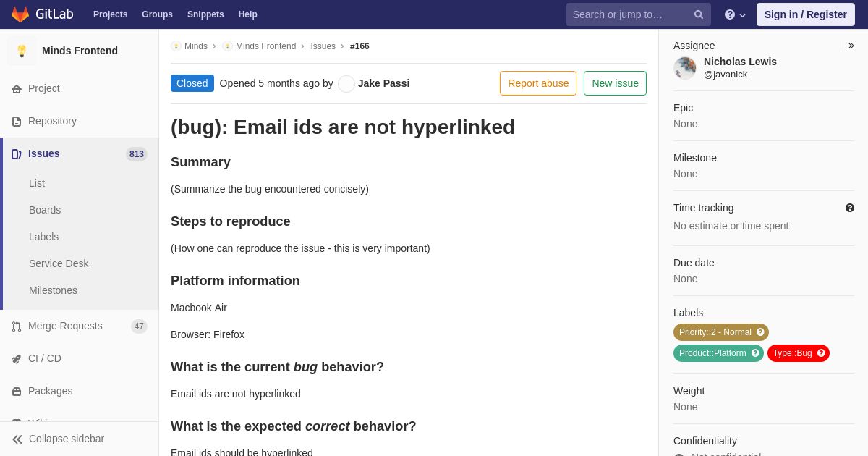Click the @javanick username

726,74
